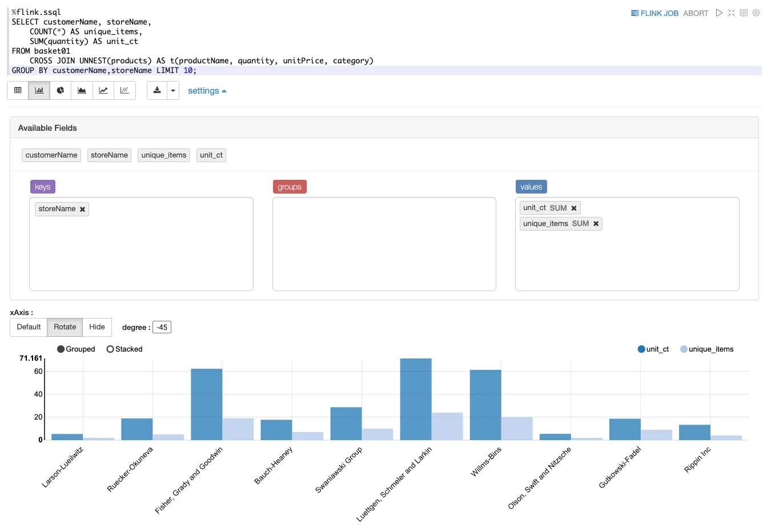Click ABORT to stop the paragraph
Image resolution: width=771 pixels, height=532 pixels.
(x=696, y=13)
